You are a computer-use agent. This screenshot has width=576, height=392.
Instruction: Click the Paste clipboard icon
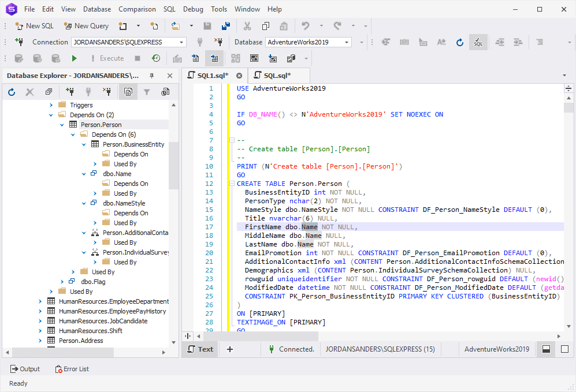click(284, 26)
